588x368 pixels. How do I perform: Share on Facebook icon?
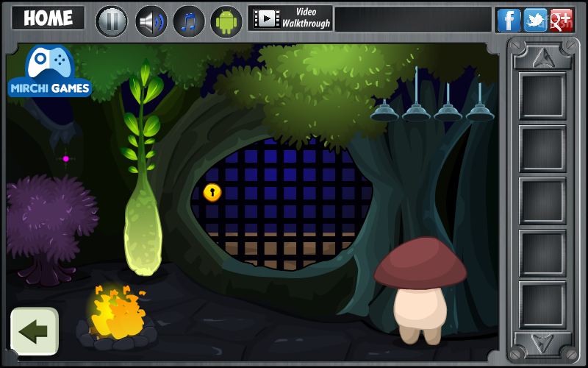[509, 20]
